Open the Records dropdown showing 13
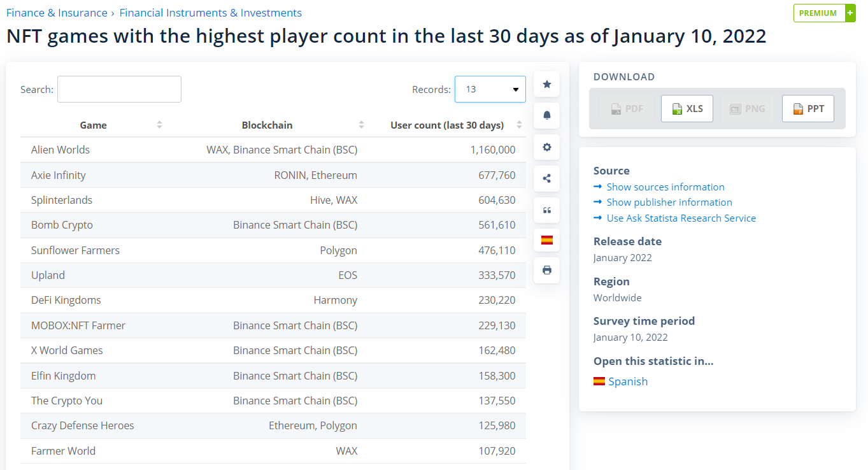The width and height of the screenshot is (868, 470). 490,89
